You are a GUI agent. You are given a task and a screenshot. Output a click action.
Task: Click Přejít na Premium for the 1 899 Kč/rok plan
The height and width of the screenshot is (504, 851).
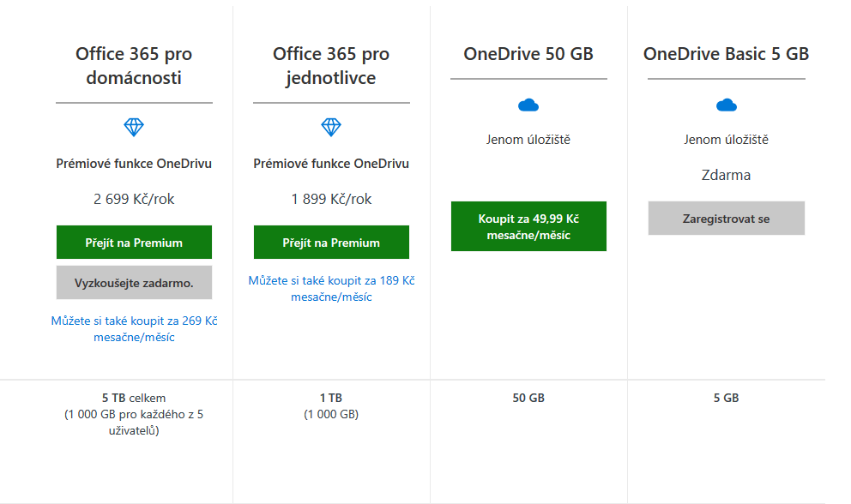(331, 243)
